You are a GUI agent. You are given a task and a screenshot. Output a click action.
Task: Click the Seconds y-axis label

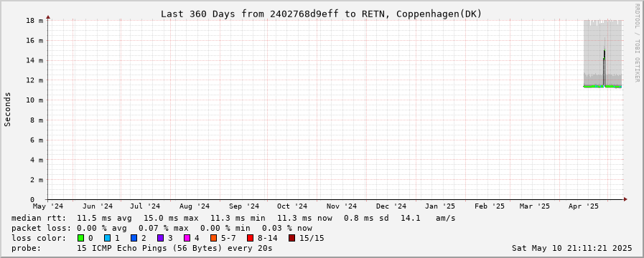[x=7, y=109]
